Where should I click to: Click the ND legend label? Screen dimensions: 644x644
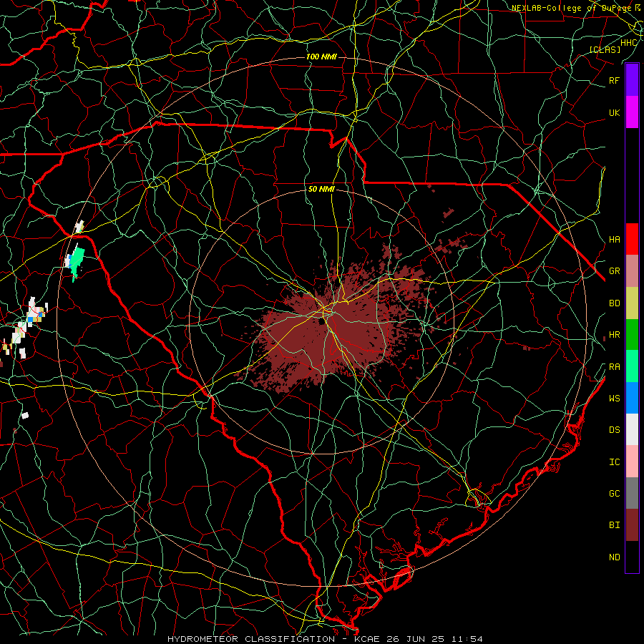614,557
